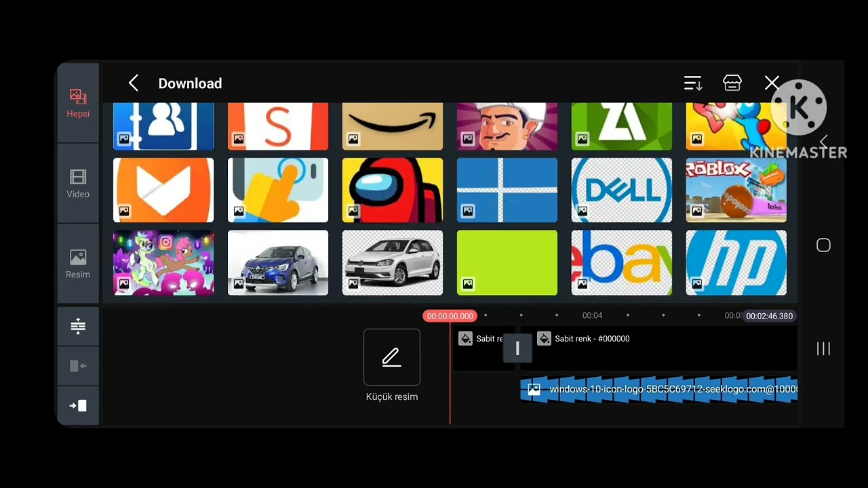Select the Dell logo image
The height and width of the screenshot is (488, 868).
click(x=622, y=190)
